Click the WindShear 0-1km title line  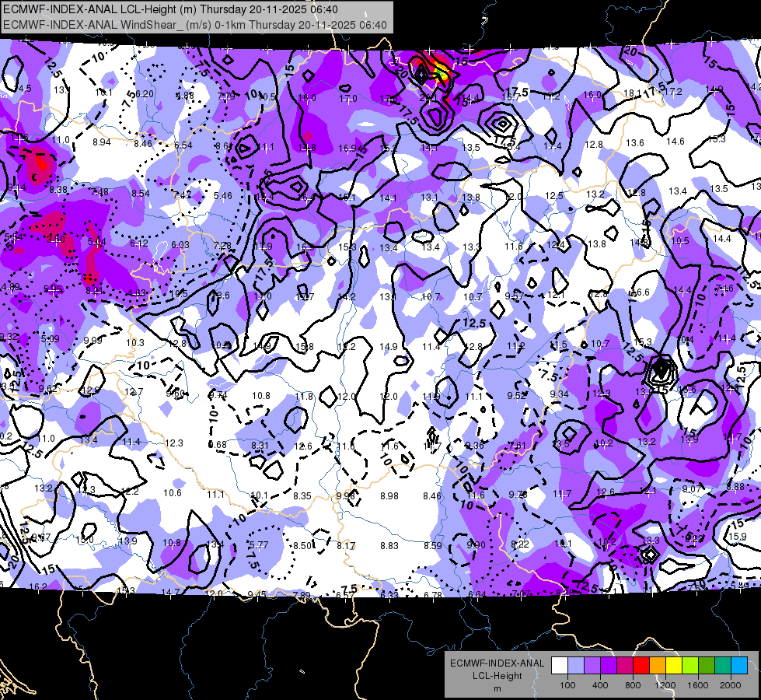click(194, 25)
